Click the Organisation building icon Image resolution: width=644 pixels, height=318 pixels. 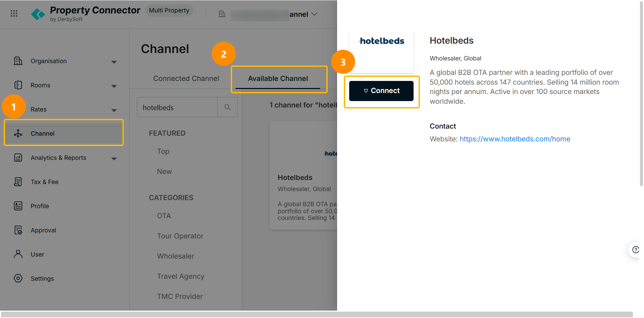point(18,61)
